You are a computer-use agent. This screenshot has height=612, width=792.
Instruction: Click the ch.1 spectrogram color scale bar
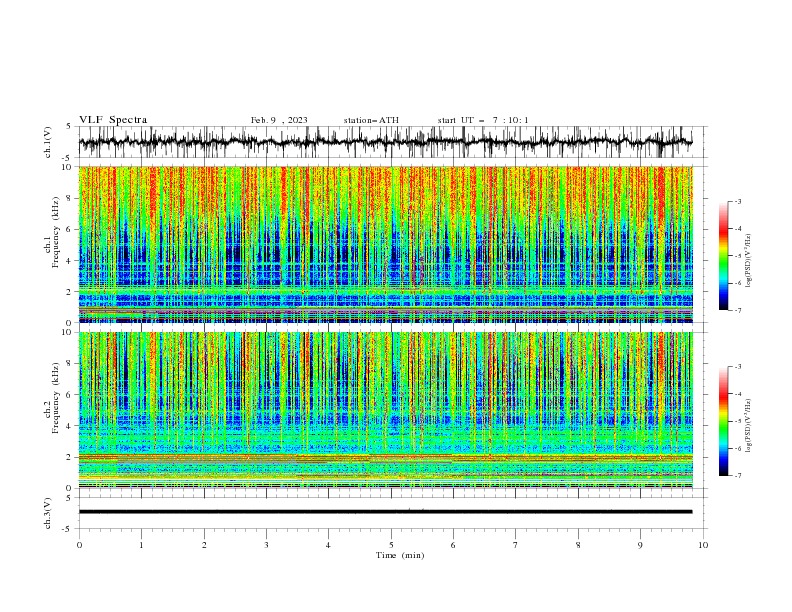[723, 256]
